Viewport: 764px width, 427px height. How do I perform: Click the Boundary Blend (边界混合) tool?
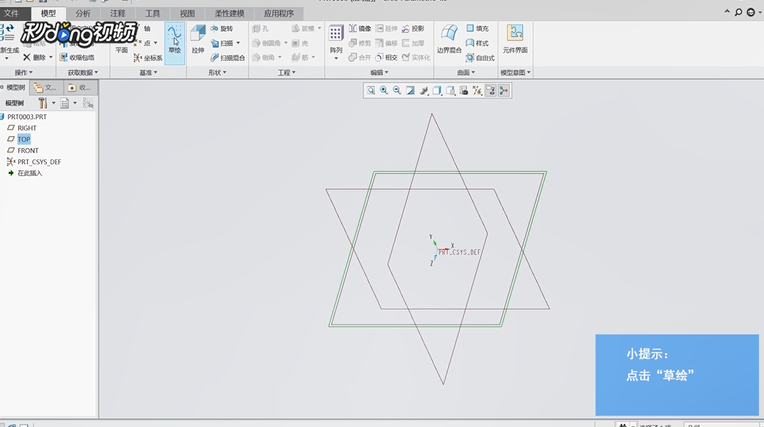[449, 39]
